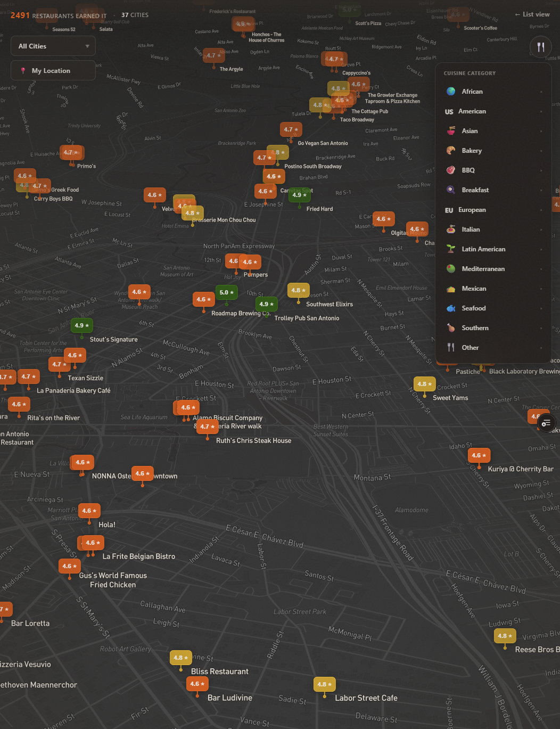Expand the African cuisine row chevron
The width and height of the screenshot is (560, 729).
click(541, 92)
